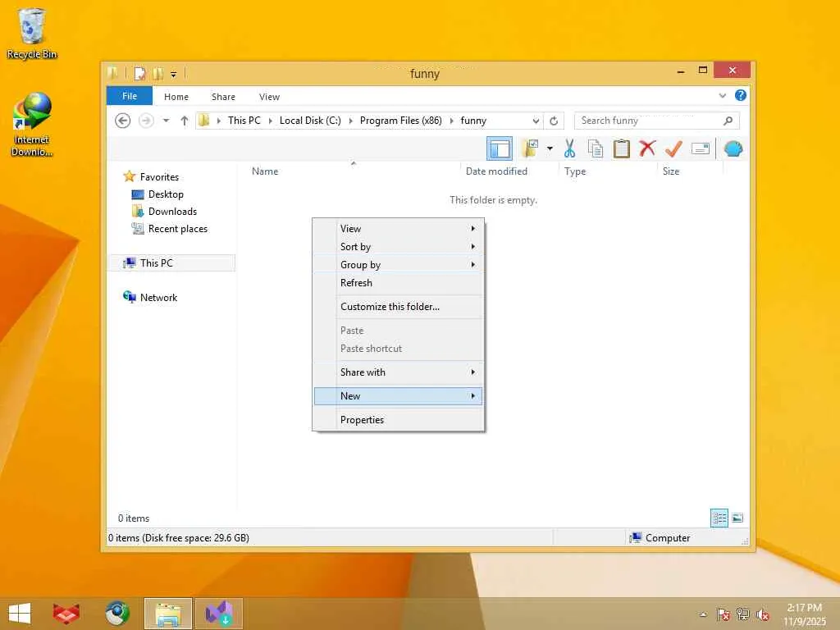The image size is (840, 630).
Task: Choose Properties from context menu
Action: coord(398,420)
